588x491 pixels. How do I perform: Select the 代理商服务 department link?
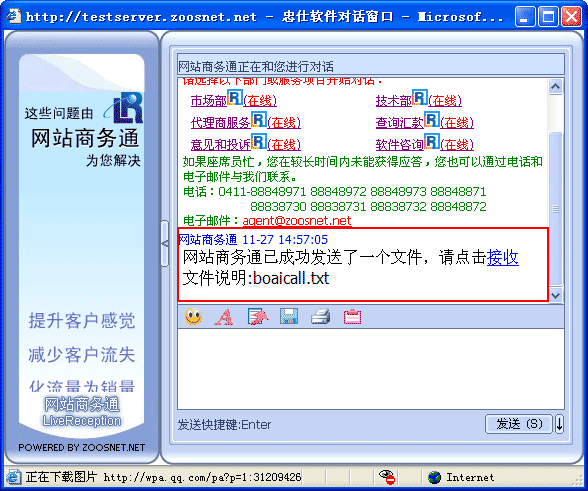(x=220, y=123)
